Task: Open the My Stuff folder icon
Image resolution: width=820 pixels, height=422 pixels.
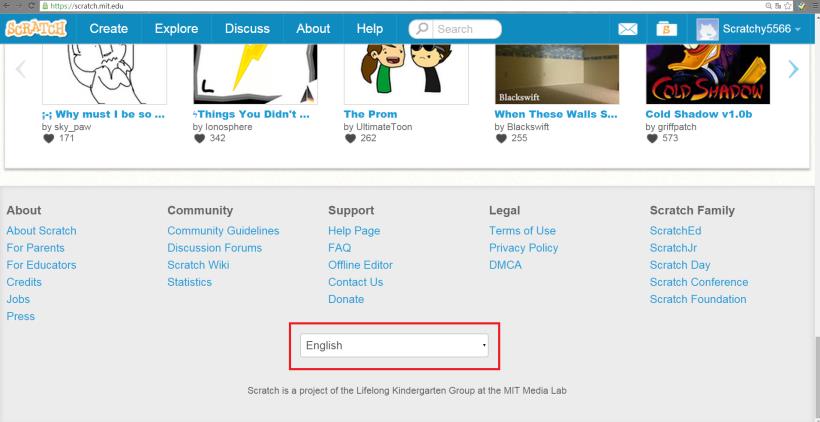Action: 667,29
